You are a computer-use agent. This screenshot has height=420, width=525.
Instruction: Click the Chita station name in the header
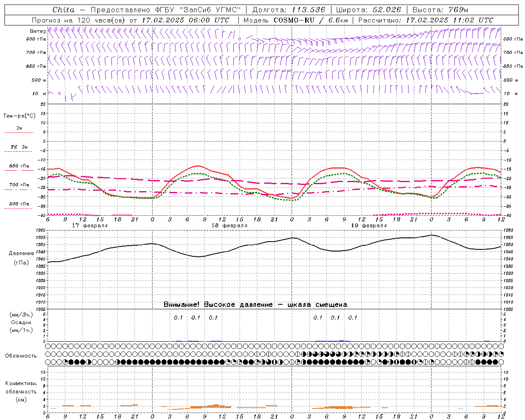[x=64, y=10]
